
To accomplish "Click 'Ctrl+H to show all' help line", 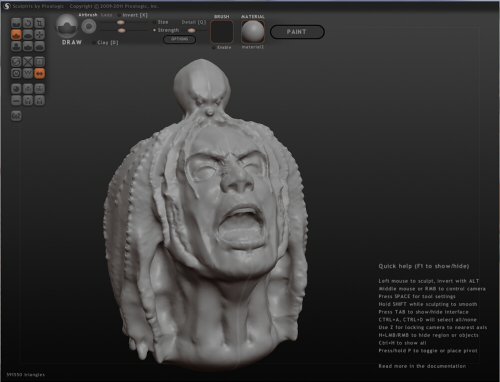I will tap(402, 343).
